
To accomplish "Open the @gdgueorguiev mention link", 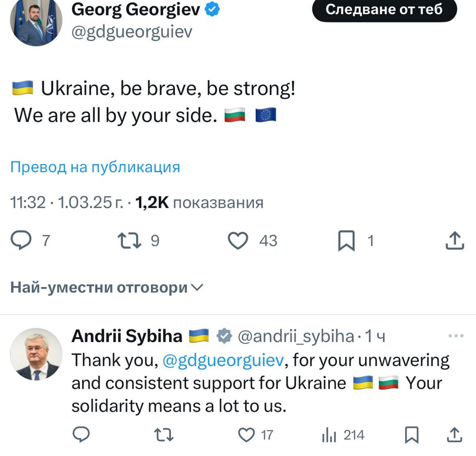I will click(223, 360).
